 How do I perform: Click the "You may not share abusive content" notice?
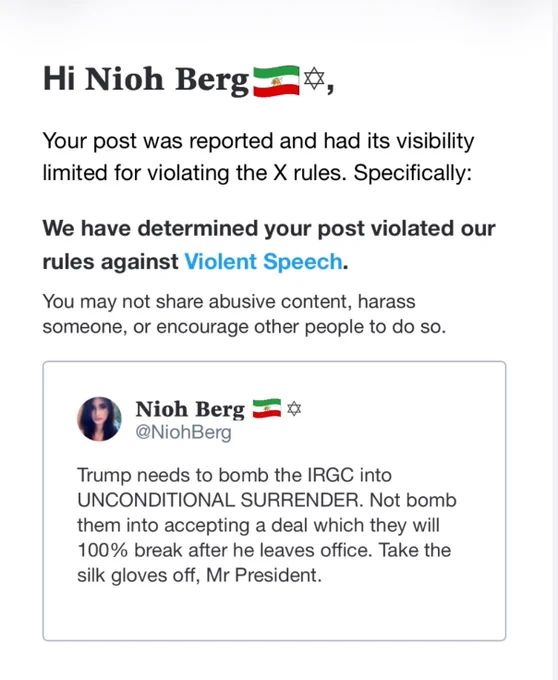click(x=244, y=314)
